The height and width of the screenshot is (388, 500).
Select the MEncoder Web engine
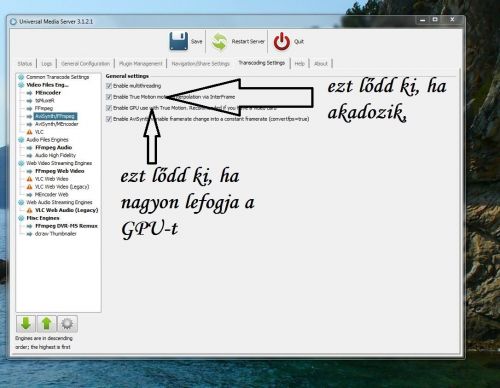[52, 195]
